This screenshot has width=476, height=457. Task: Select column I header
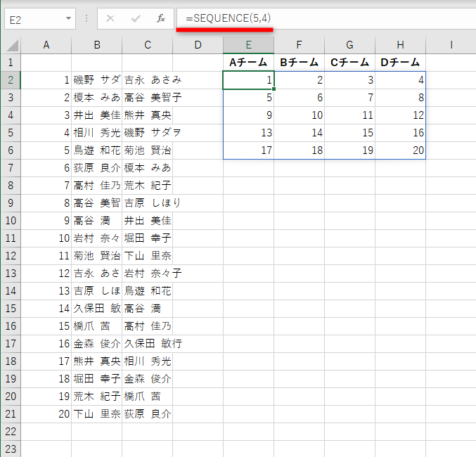click(451, 45)
